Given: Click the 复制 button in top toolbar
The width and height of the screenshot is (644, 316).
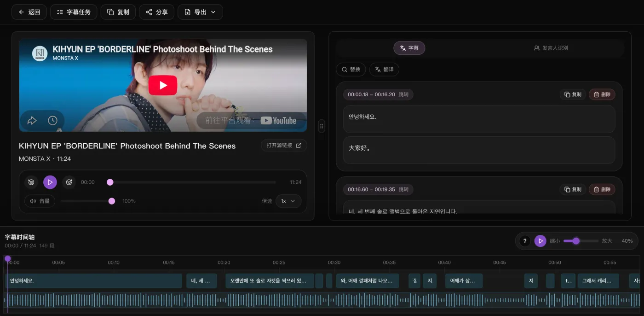Looking at the screenshot, I should (x=118, y=12).
